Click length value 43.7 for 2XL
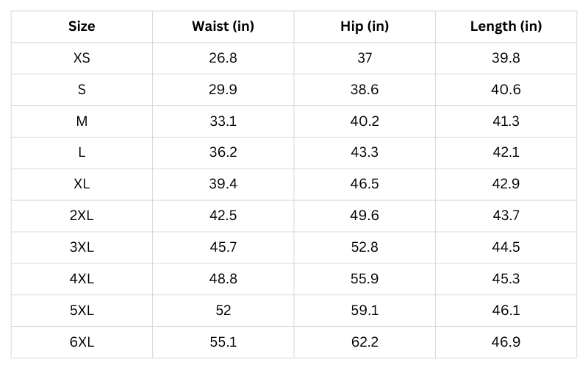The image size is (588, 368). [x=506, y=216]
